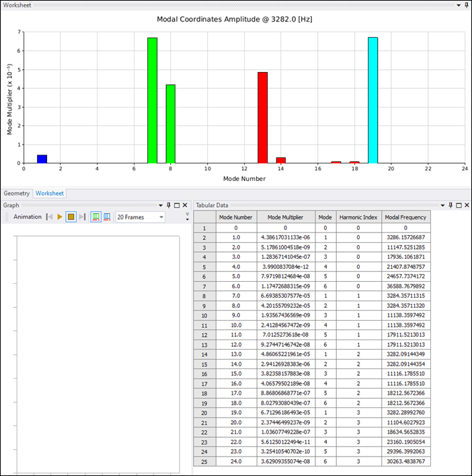Select table row header 25
The width and height of the screenshot is (472, 476).
204,461
